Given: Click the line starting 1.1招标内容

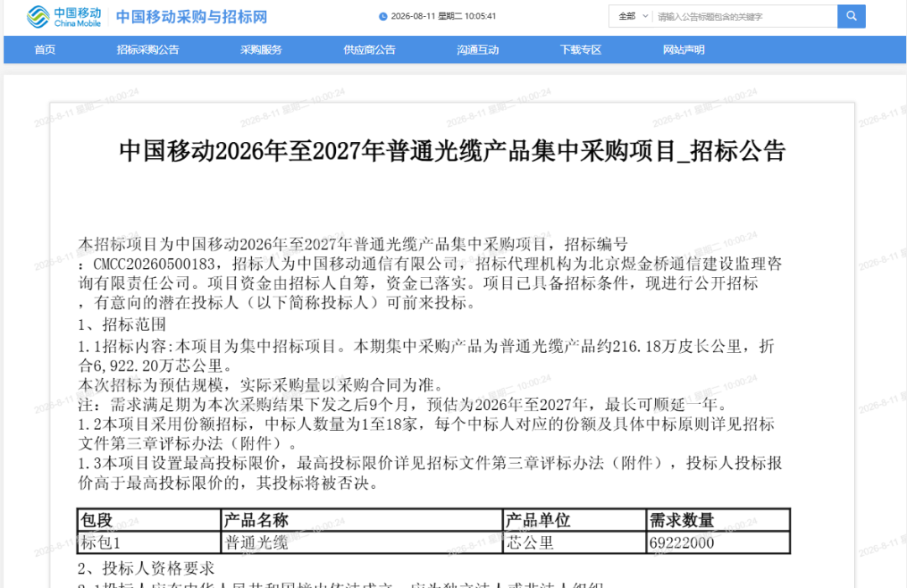Looking at the screenshot, I should point(427,346).
